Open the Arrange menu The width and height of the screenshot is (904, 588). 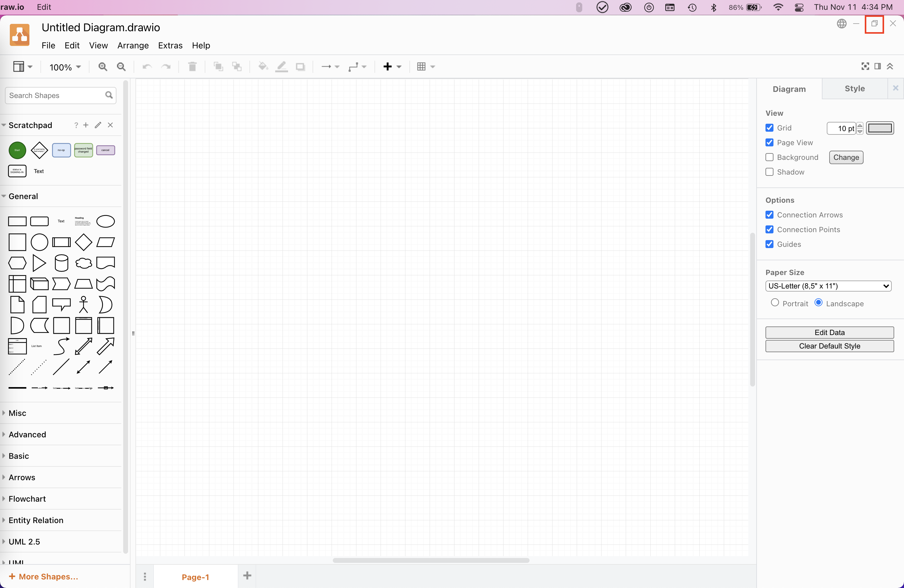tap(133, 45)
